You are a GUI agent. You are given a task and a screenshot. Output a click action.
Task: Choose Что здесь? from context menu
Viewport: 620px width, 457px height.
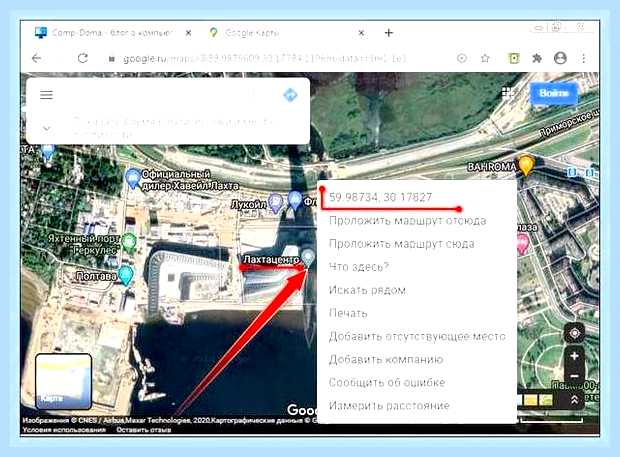coord(359,267)
